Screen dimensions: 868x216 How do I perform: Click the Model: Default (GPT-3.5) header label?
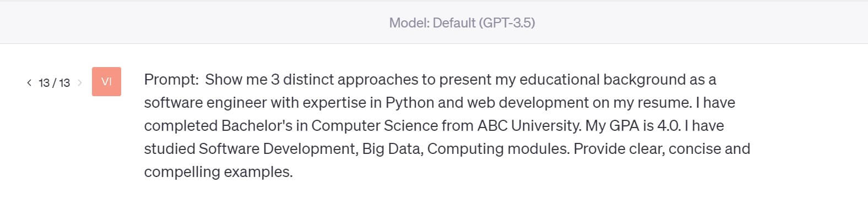coord(462,23)
